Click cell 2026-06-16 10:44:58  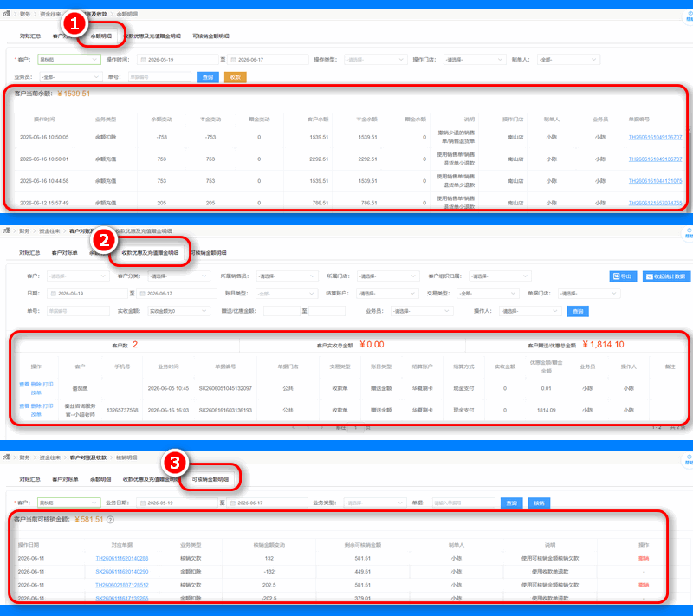click(x=44, y=181)
